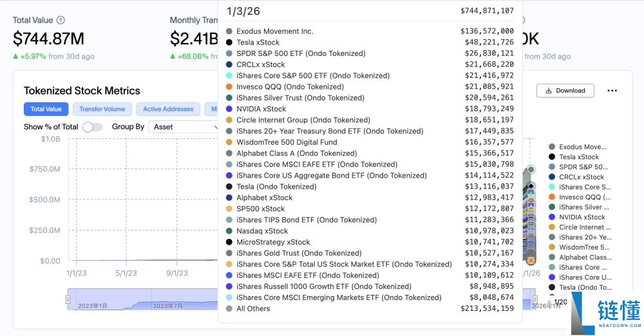This screenshot has width=644, height=336.
Task: Select the Total Value metric tab
Action: coord(46,109)
